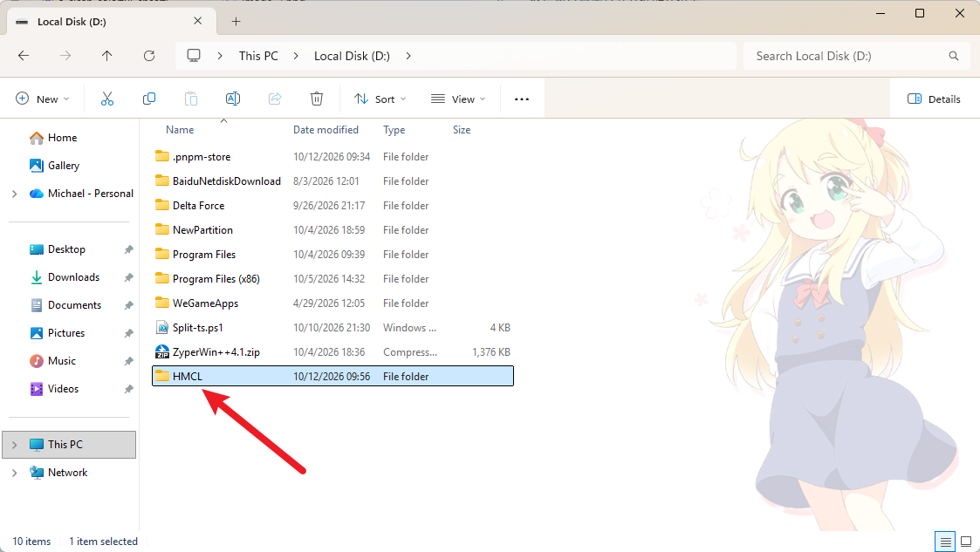
Task: Sort by the Size column header
Action: 462,130
